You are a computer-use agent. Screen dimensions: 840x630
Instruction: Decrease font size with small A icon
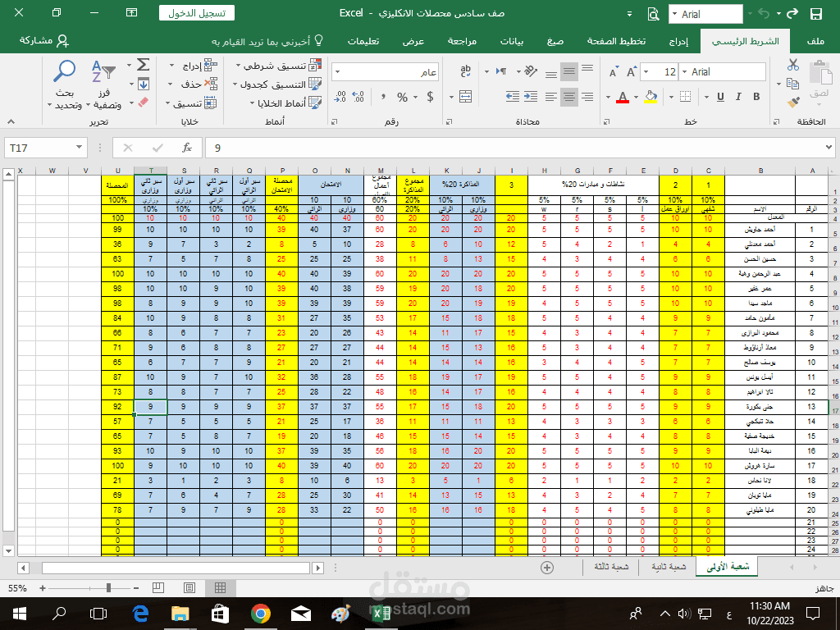pyautogui.click(x=614, y=72)
